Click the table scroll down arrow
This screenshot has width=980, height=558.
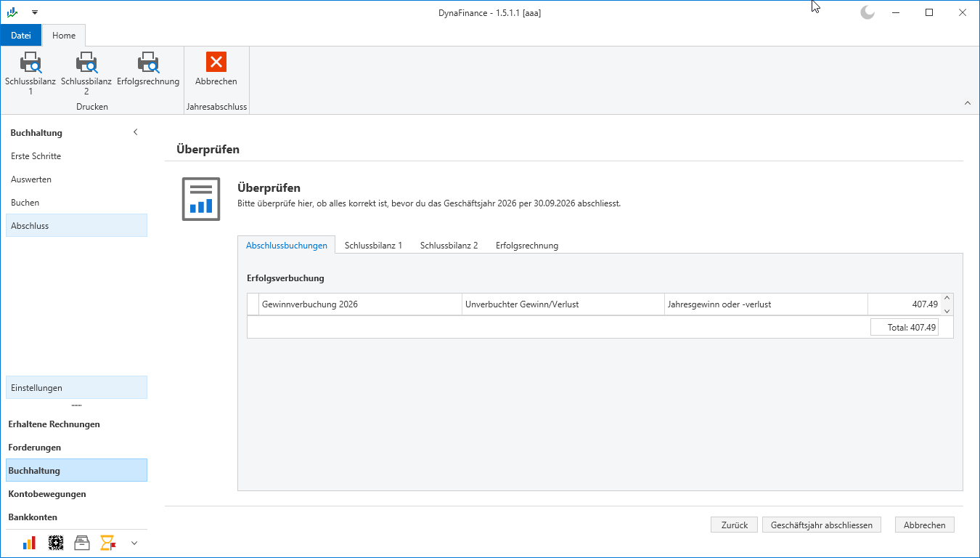point(947,310)
